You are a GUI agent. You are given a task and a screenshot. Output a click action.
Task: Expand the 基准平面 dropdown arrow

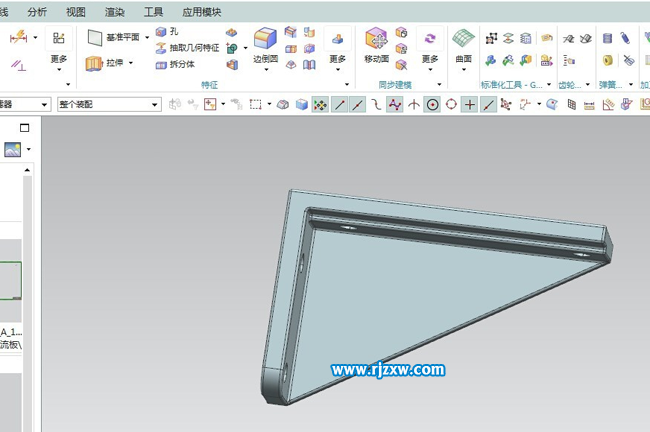[147, 37]
